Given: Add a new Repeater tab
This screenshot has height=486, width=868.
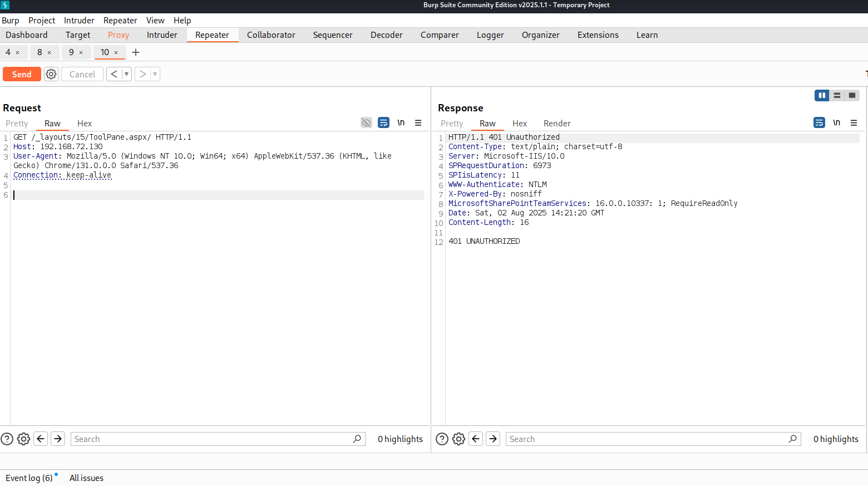Looking at the screenshot, I should [x=136, y=52].
